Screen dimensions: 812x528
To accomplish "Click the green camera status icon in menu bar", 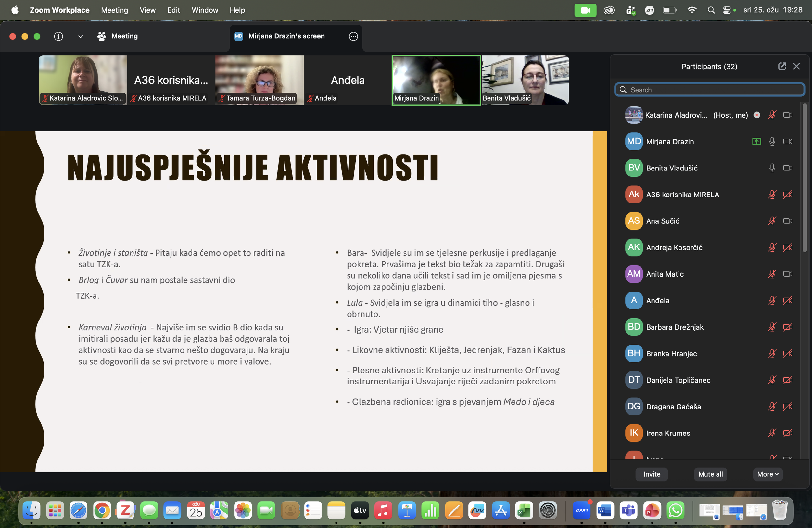I will click(585, 10).
